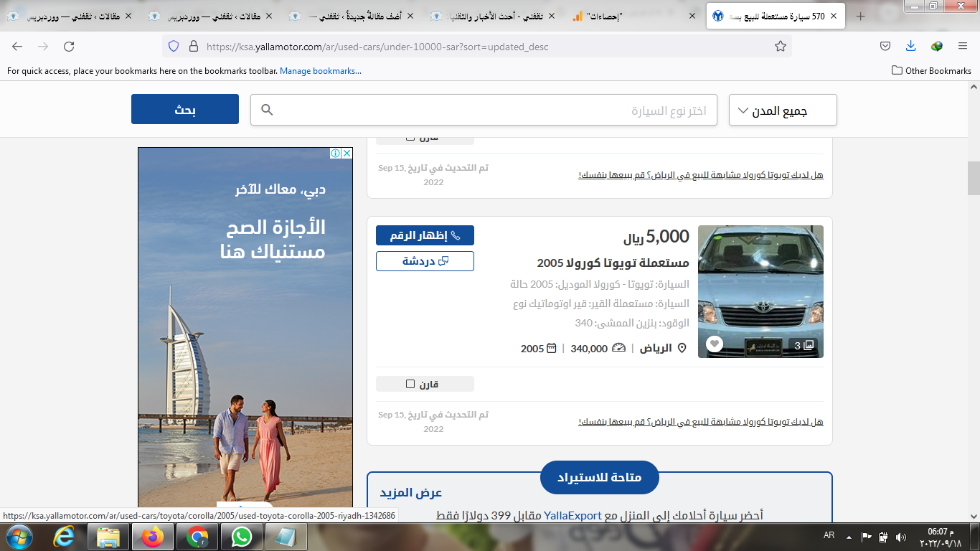Viewport: 980px width, 551px height.
Task: Click the عرض المزيد link
Action: pyautogui.click(x=411, y=492)
